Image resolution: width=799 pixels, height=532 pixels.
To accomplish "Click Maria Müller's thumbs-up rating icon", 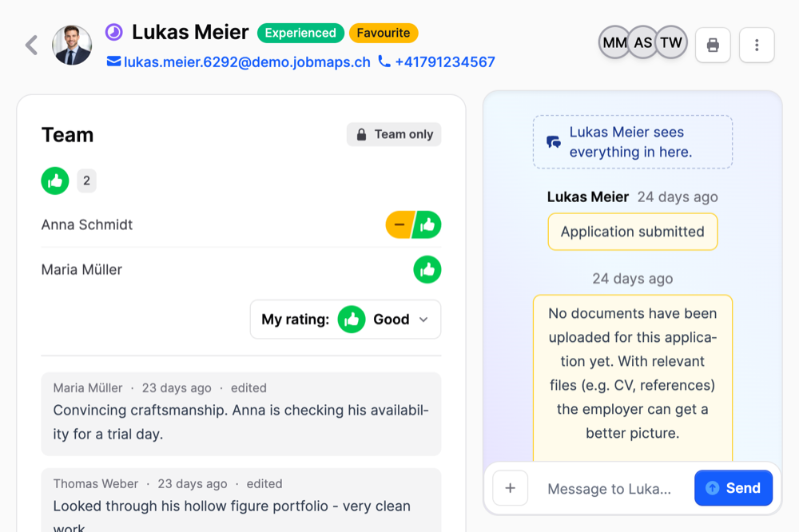I will (x=427, y=269).
